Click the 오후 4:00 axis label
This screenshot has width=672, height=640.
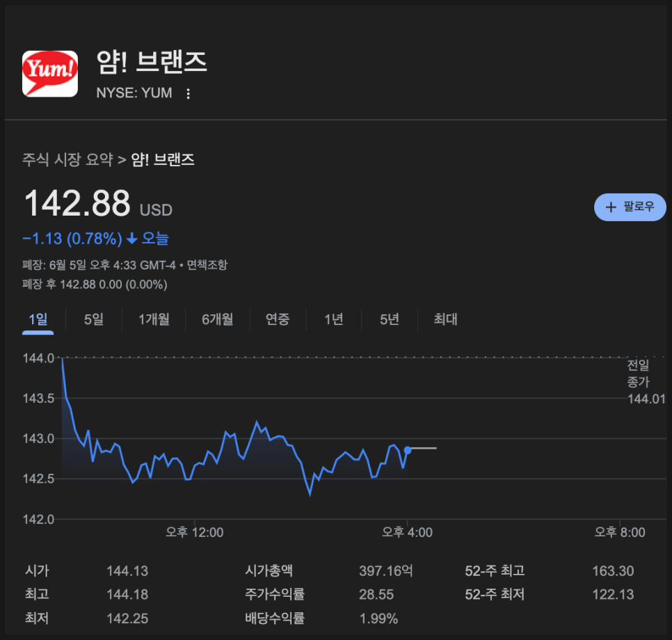(407, 532)
